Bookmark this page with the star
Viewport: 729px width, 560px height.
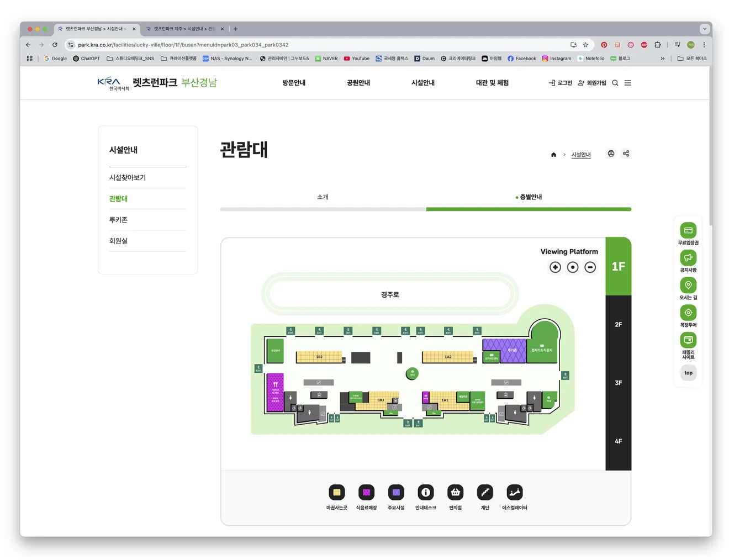click(x=585, y=45)
